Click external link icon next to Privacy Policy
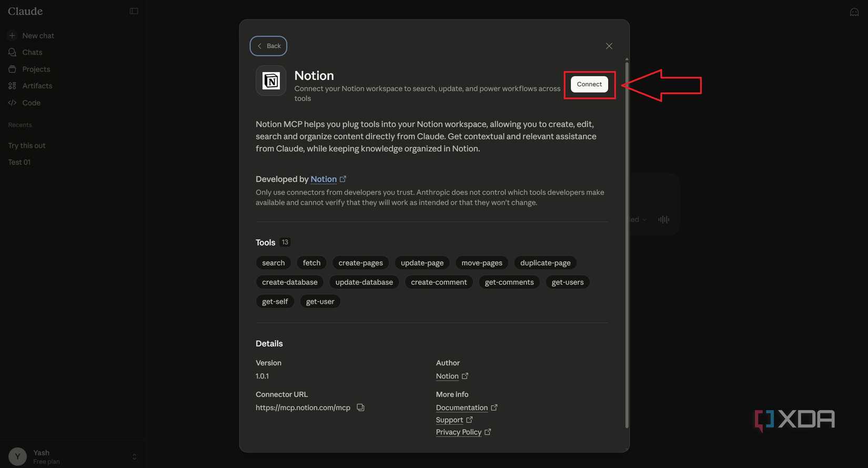Viewport: 868px width, 468px height. point(488,432)
